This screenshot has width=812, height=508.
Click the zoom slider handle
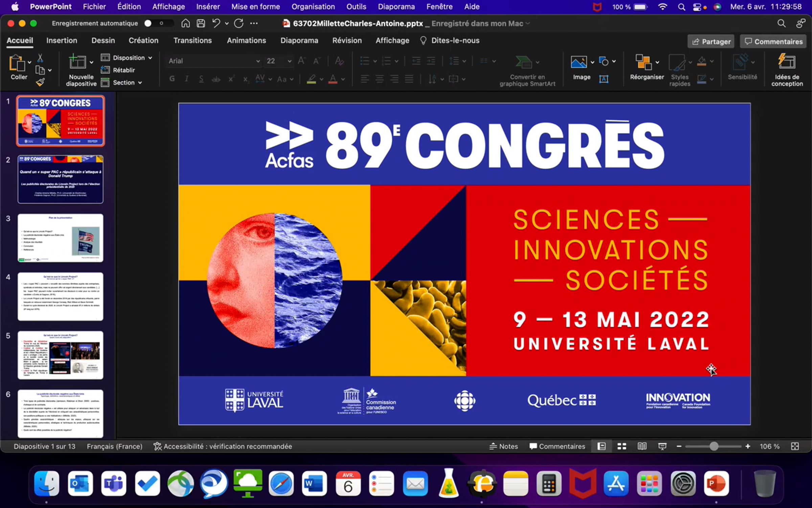(x=714, y=446)
